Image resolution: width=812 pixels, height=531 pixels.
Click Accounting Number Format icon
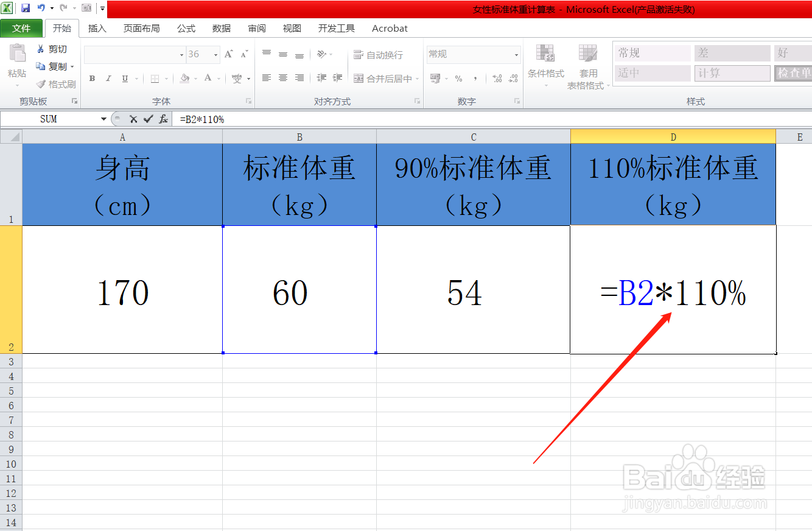(435, 79)
